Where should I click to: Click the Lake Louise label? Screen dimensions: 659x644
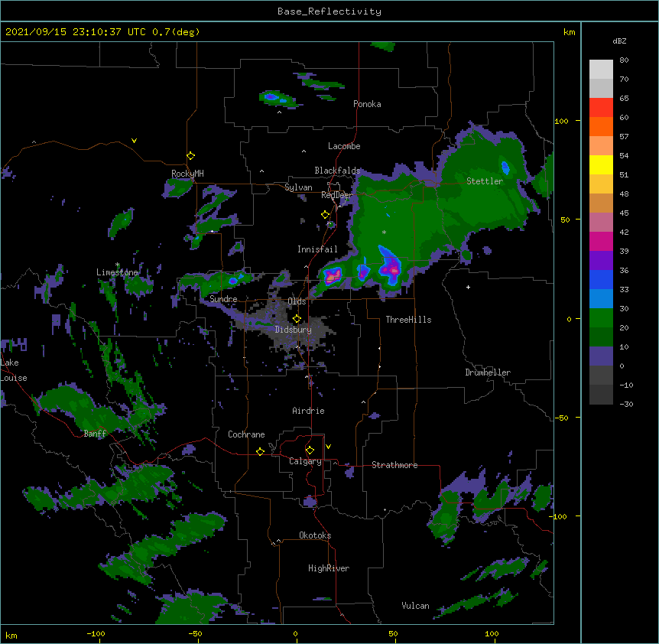(14, 370)
